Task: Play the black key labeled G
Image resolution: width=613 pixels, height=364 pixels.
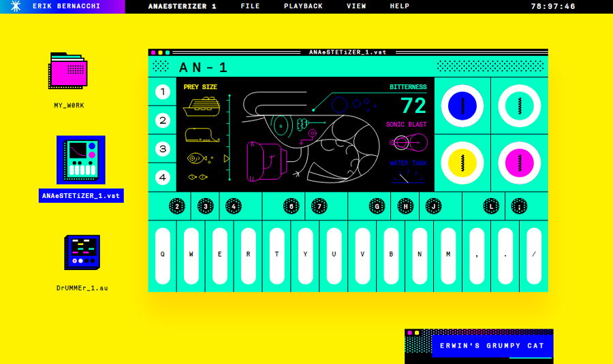Action: coord(377,206)
